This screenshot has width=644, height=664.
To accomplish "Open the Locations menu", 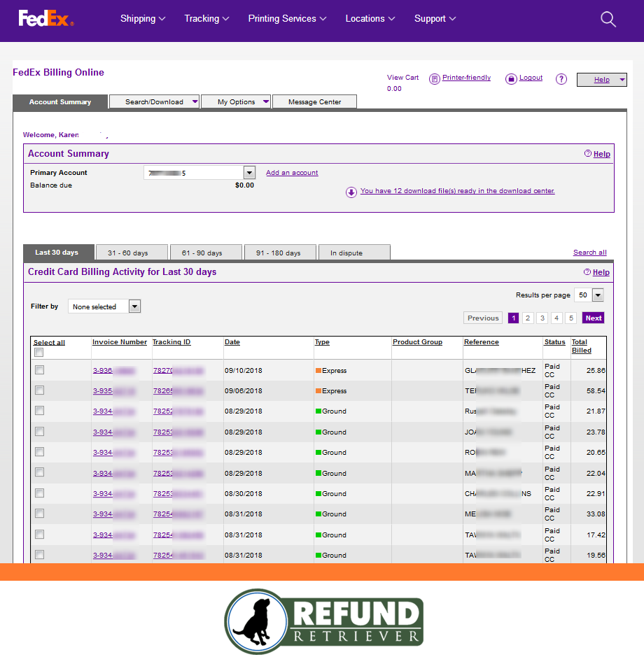I will [370, 19].
